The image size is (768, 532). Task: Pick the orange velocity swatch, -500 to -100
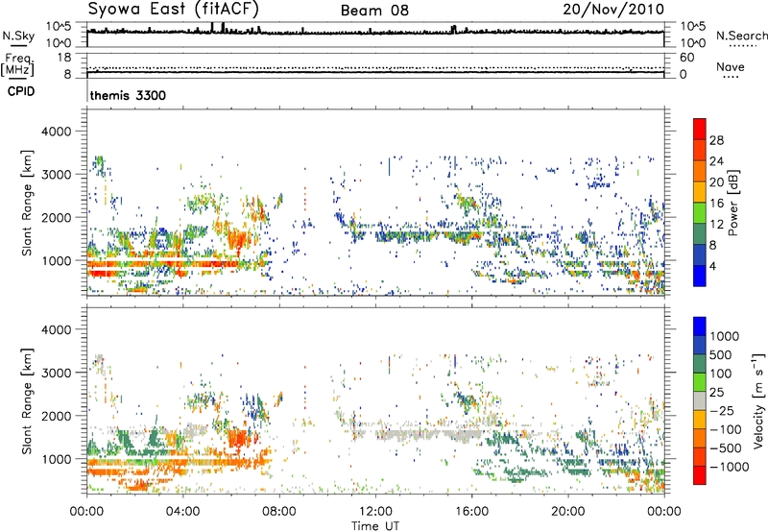coord(700,438)
